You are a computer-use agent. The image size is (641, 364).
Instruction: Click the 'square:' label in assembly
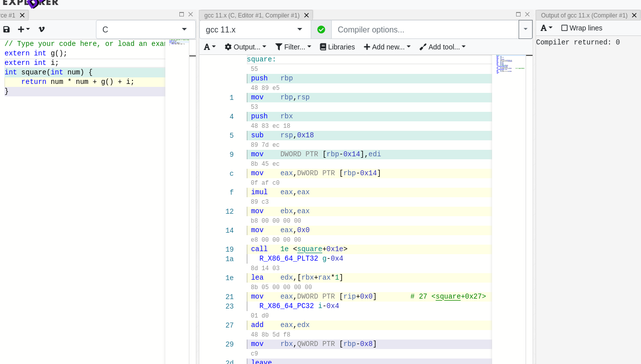(261, 59)
